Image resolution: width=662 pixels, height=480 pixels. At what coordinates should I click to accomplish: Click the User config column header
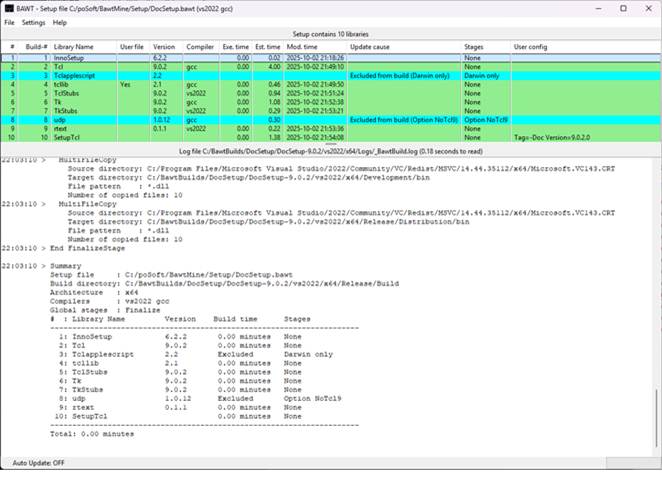531,47
